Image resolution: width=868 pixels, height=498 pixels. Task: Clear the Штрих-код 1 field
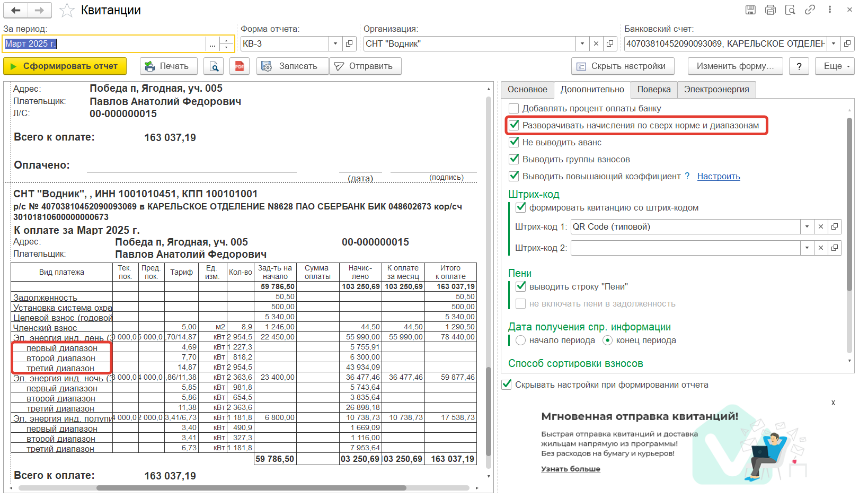click(x=821, y=226)
